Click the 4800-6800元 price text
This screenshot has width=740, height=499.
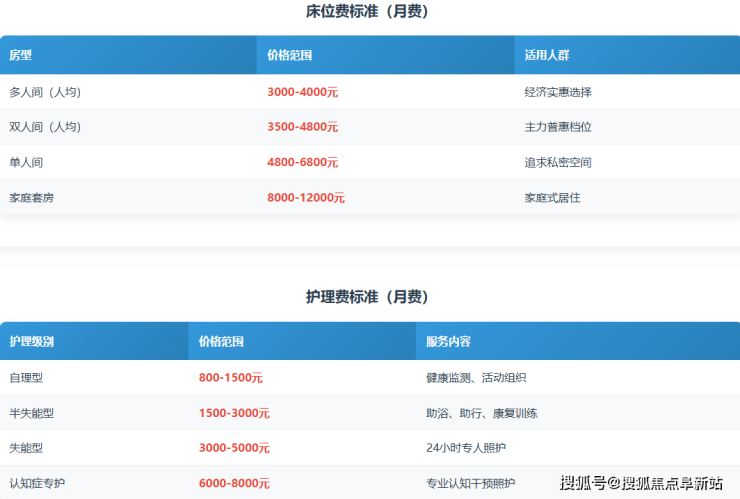(302, 162)
